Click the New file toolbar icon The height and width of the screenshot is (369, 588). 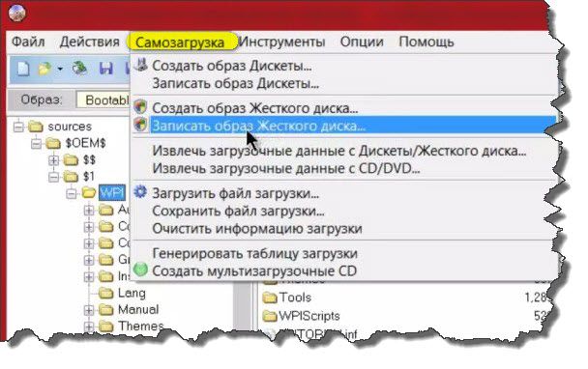point(23,69)
